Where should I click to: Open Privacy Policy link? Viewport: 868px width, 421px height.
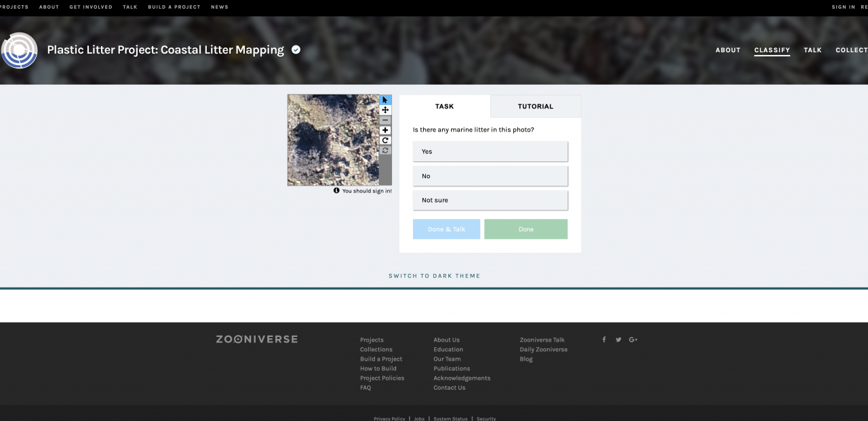click(x=389, y=418)
